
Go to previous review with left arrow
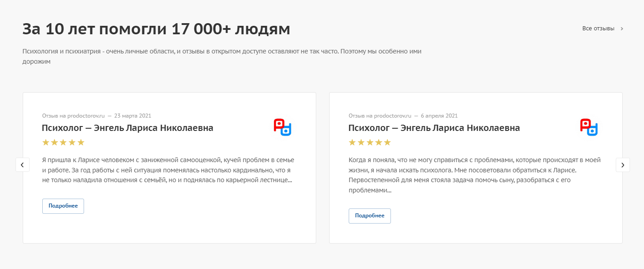pyautogui.click(x=22, y=165)
